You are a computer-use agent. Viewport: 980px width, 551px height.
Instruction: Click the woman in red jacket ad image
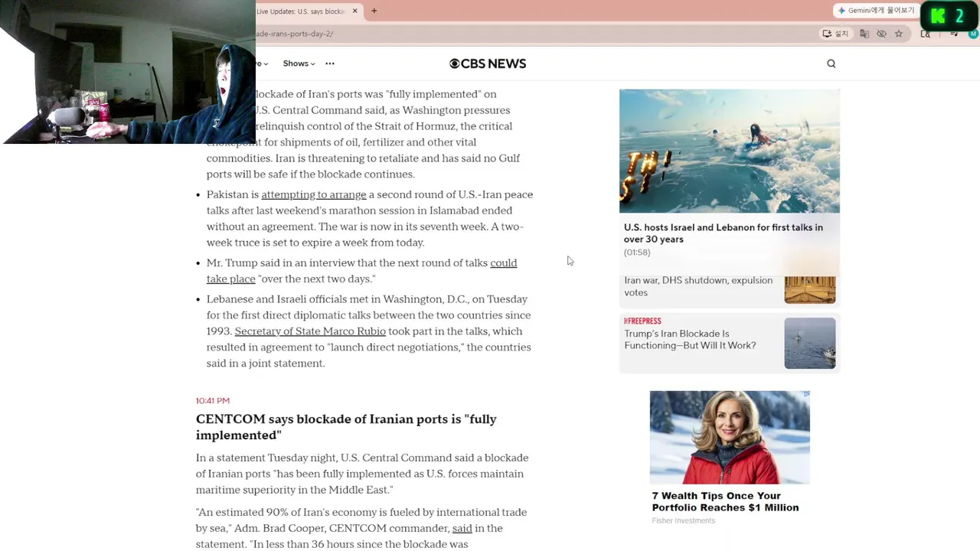730,438
